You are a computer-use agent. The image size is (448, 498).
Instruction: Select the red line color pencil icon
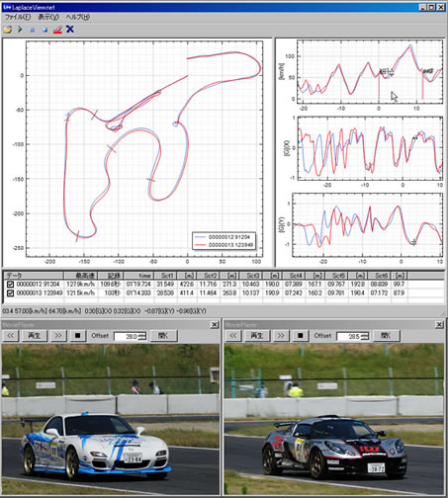pyautogui.click(x=57, y=30)
